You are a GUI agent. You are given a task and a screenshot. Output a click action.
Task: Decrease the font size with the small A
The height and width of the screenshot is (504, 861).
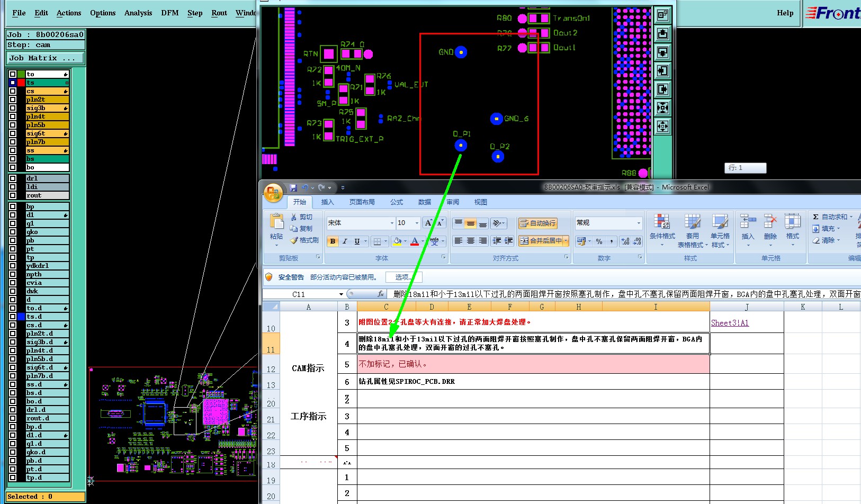(440, 223)
